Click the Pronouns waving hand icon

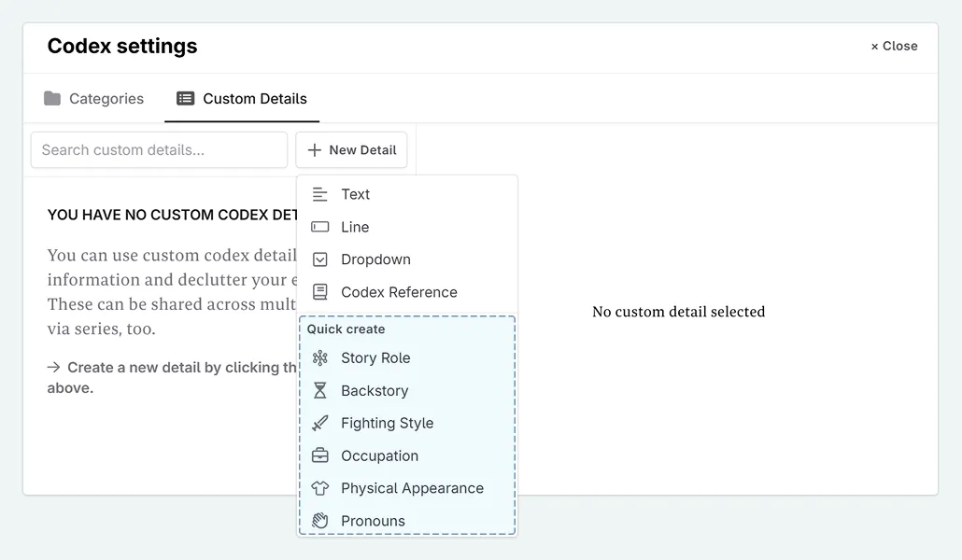point(321,520)
